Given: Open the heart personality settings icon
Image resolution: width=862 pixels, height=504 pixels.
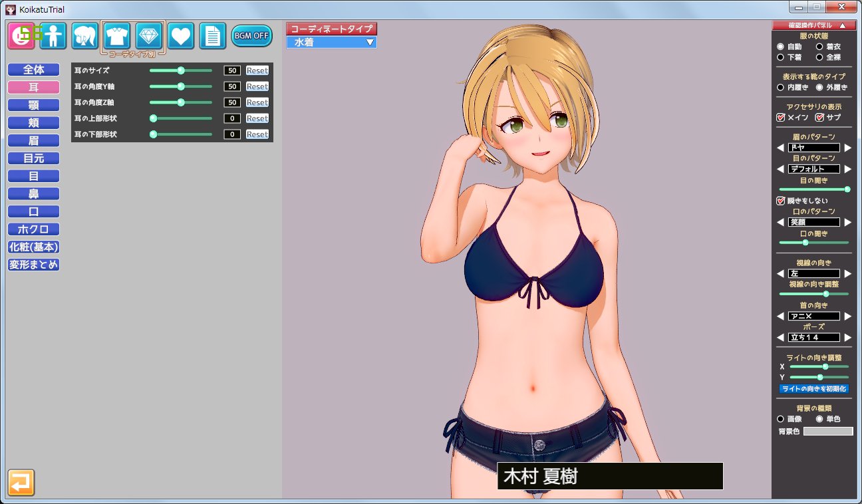Looking at the screenshot, I should (x=181, y=35).
